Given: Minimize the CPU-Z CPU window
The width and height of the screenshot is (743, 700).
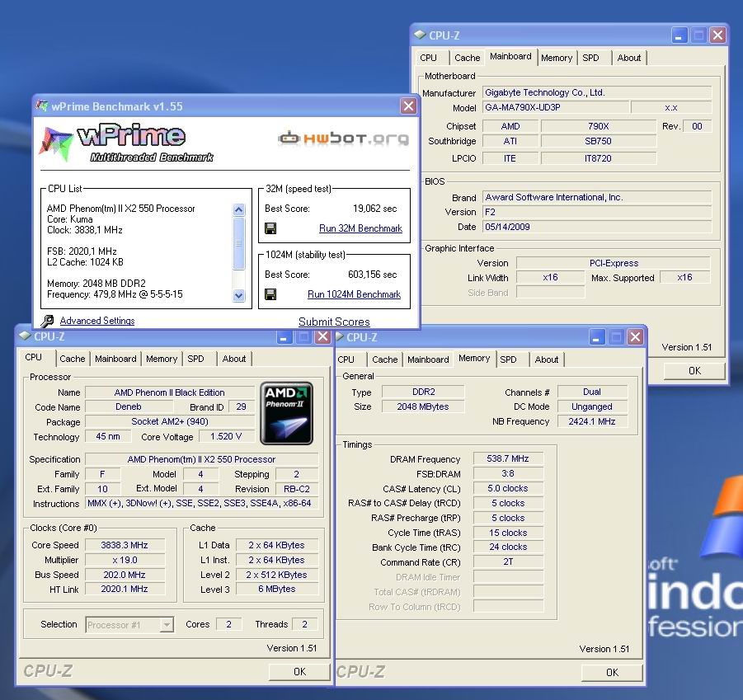Looking at the screenshot, I should click(284, 336).
